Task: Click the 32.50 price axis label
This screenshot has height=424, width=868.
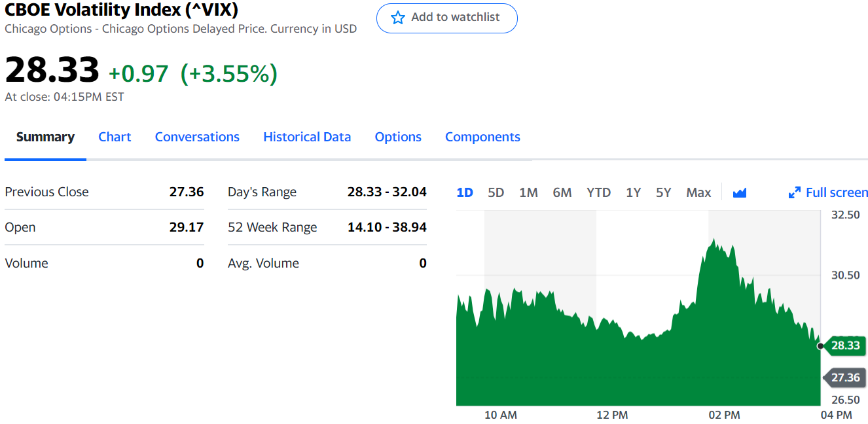Action: (846, 215)
